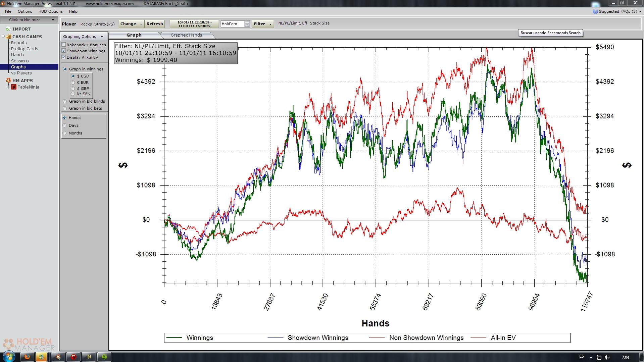Viewport: 644px width, 362px height.
Task: Click the HM APPS flower icon
Action: [x=8, y=81]
